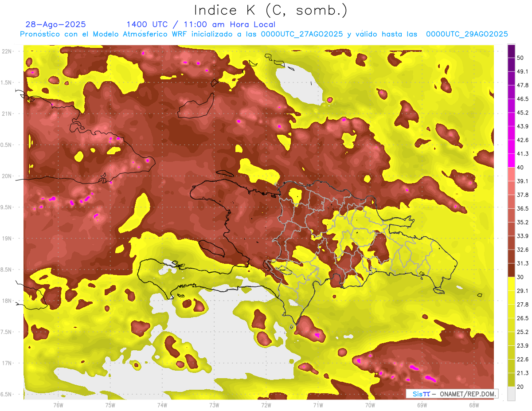Click the '39.1' color scale label
Screen dimensions: 532x411
tap(523, 181)
